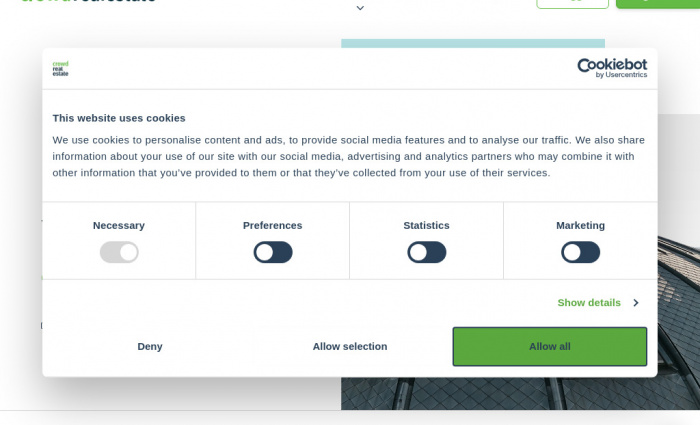Click the Marketing category label
The image size is (700, 425).
point(580,225)
